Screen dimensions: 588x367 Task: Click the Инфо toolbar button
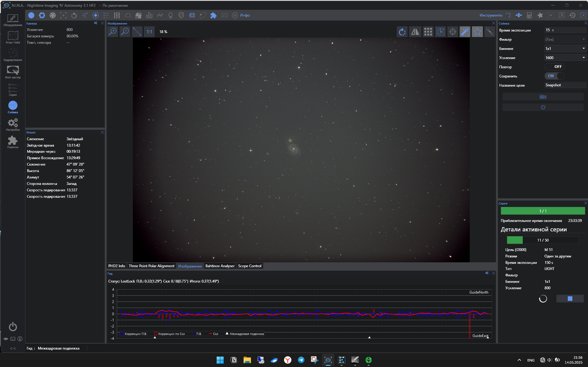245,15
